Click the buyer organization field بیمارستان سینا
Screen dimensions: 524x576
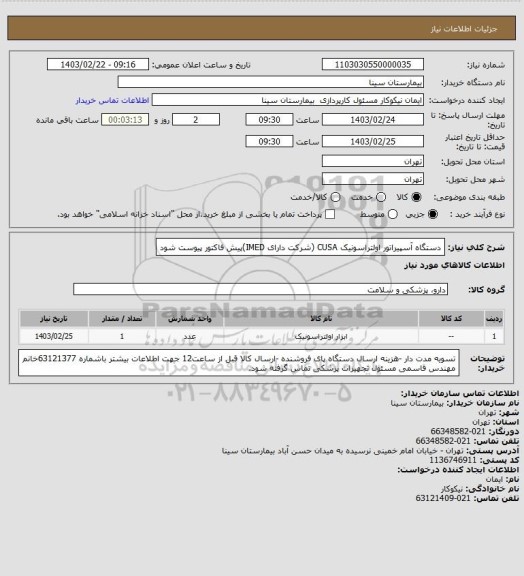point(270,82)
